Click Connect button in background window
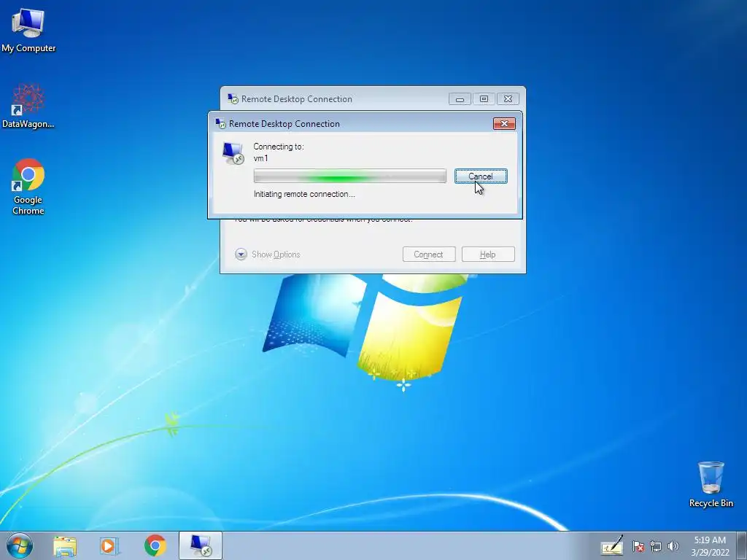The image size is (747, 560). coord(429,254)
